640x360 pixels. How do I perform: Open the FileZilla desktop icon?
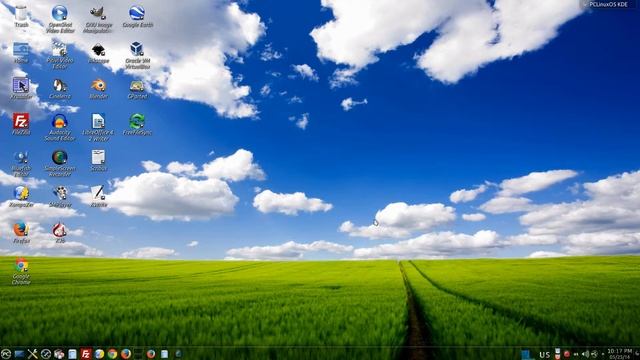click(x=21, y=124)
